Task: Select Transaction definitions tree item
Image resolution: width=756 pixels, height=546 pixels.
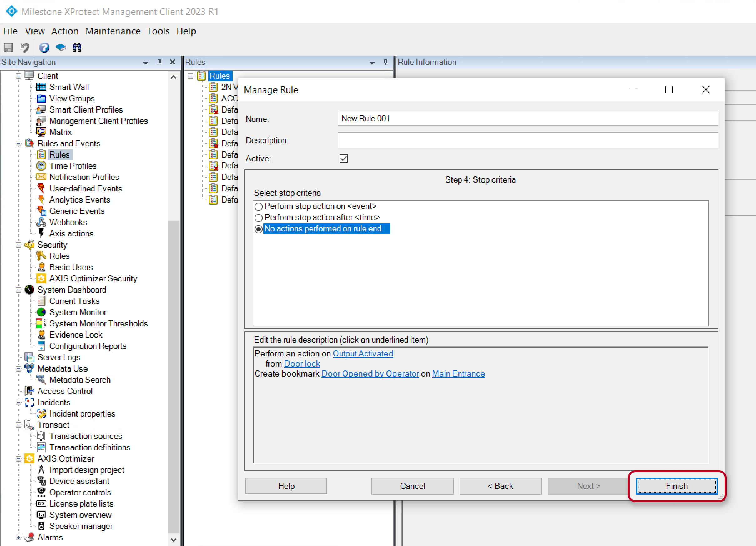Action: point(90,447)
